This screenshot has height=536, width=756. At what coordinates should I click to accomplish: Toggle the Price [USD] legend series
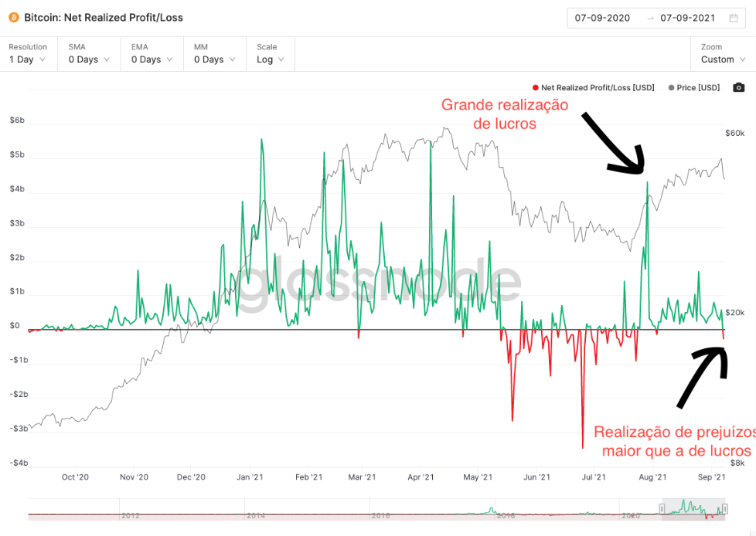click(x=694, y=88)
